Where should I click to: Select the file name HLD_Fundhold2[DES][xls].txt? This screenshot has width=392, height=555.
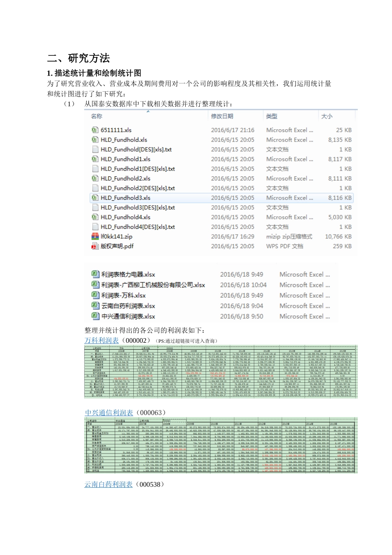pyautogui.click(x=138, y=188)
